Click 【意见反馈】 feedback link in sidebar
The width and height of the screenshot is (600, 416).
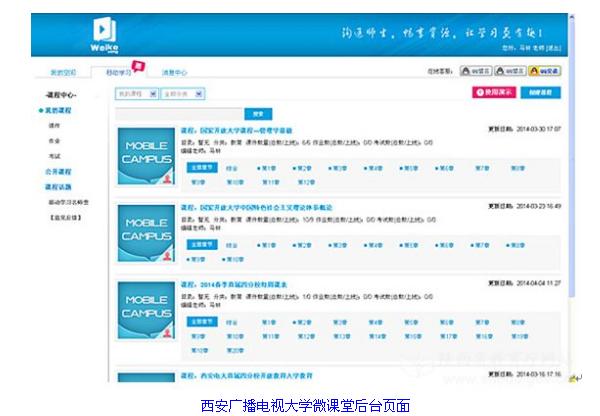click(65, 217)
